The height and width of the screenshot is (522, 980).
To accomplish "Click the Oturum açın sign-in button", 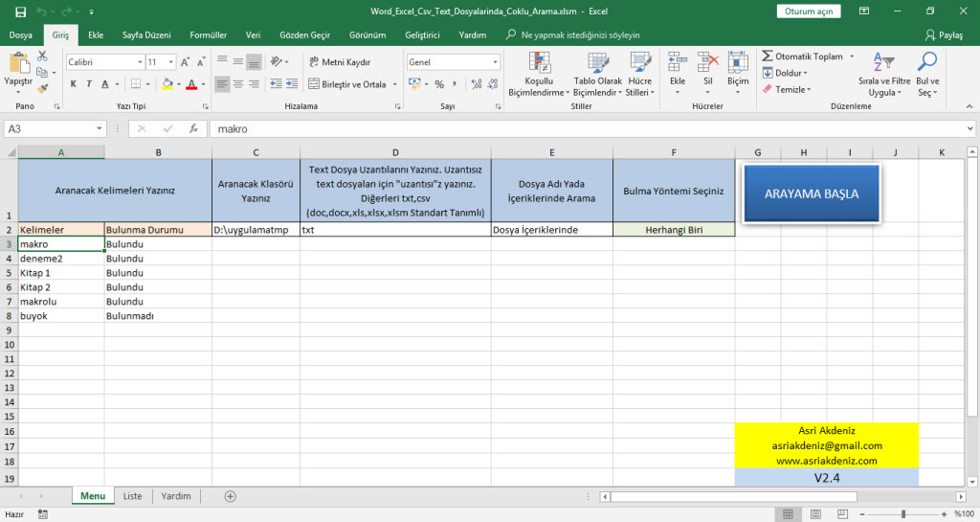I will (x=810, y=11).
